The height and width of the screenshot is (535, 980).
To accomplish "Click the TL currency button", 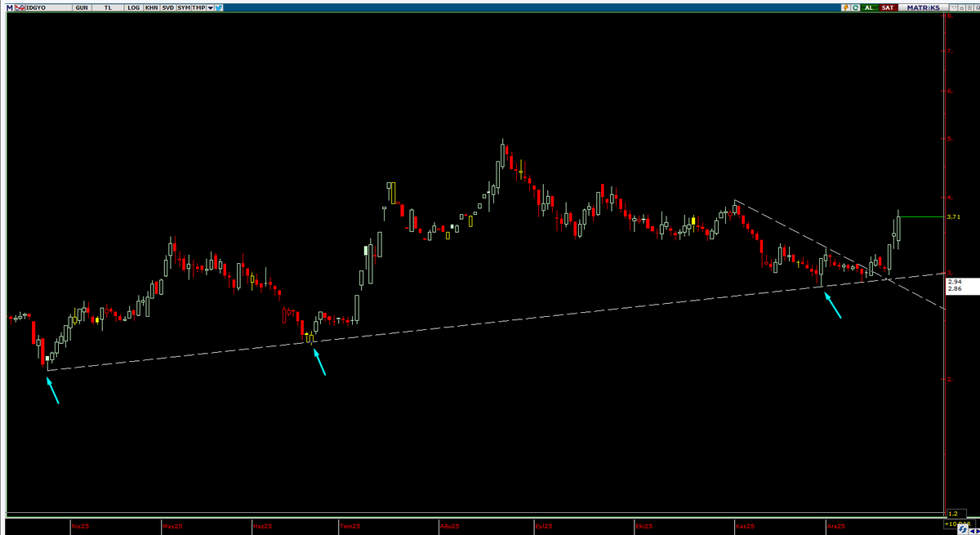I will coord(108,8).
